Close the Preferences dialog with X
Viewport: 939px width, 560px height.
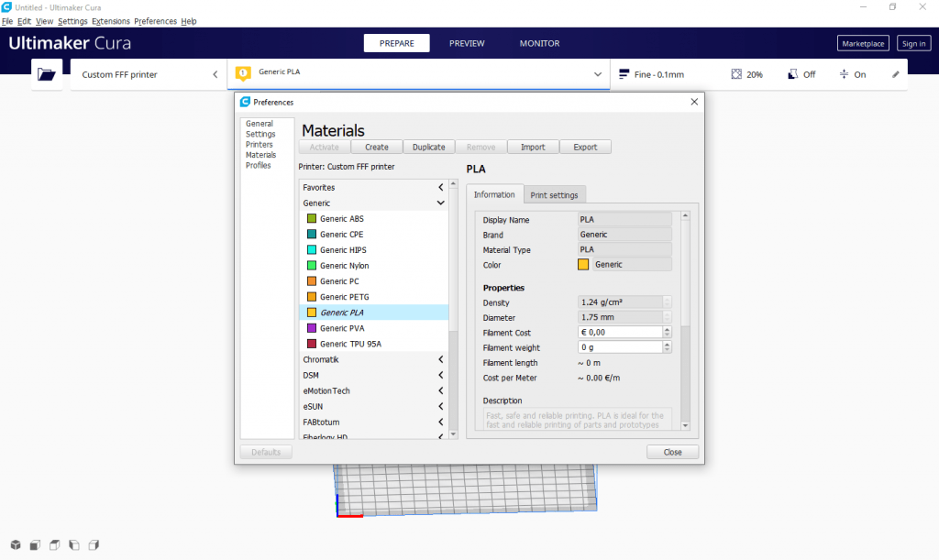pyautogui.click(x=694, y=102)
